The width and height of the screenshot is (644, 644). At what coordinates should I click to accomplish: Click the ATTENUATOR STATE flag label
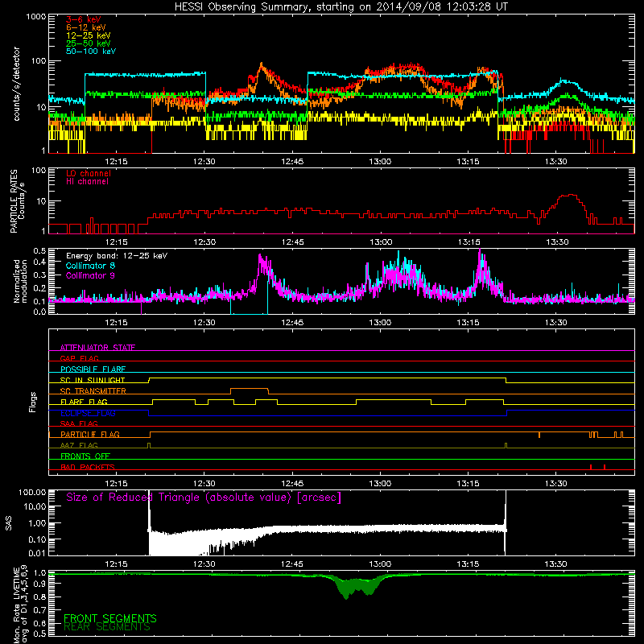pyautogui.click(x=97, y=348)
